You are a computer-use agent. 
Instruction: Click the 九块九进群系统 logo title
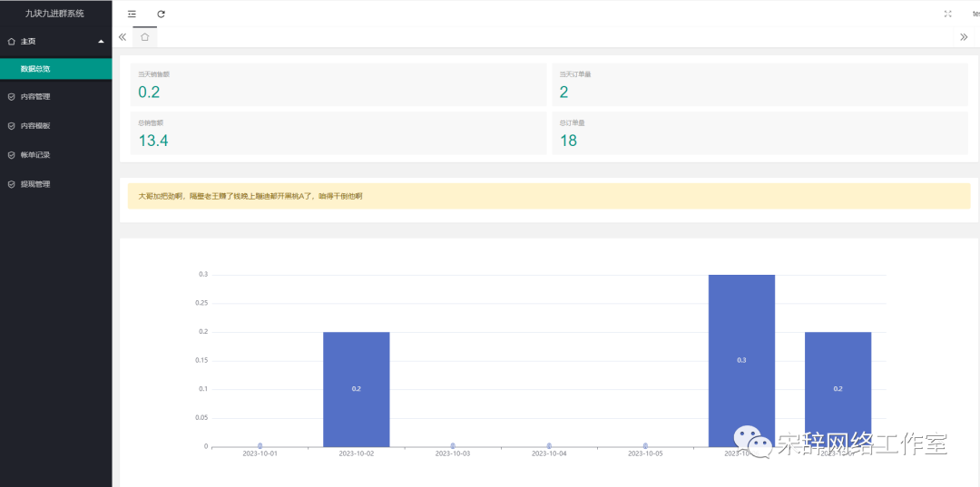point(55,14)
